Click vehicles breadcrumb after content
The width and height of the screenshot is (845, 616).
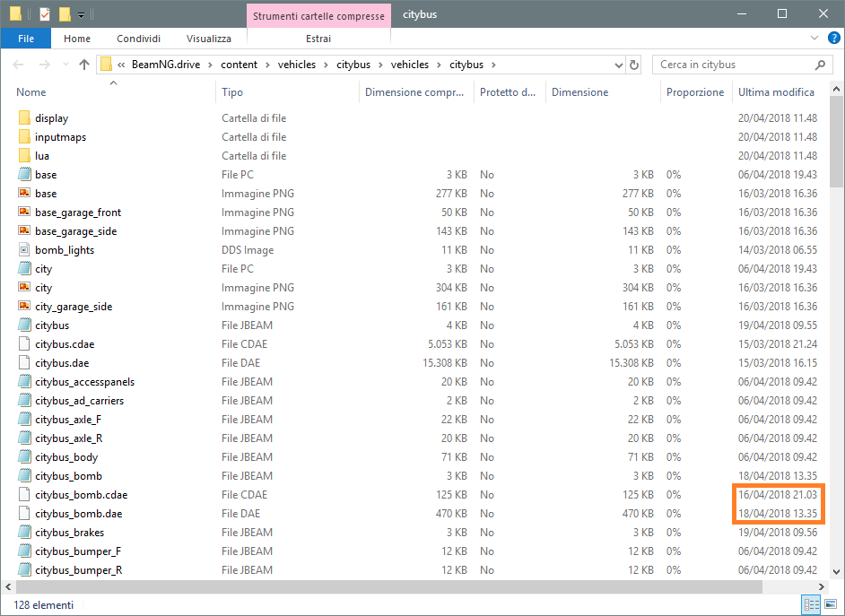[x=296, y=65]
